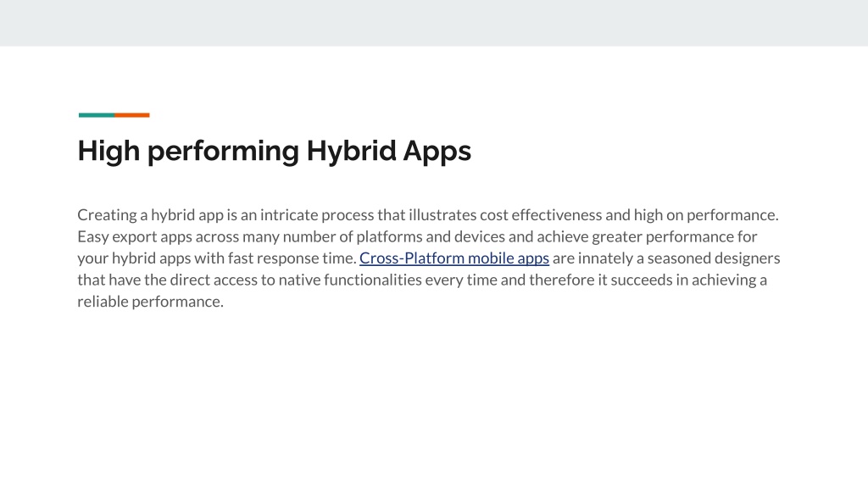Screen dimensions: 868x488
Task: Click the phrase "seasoned designers" in body text
Action: (x=714, y=258)
